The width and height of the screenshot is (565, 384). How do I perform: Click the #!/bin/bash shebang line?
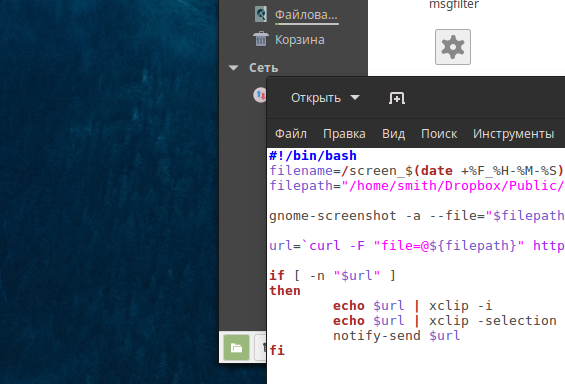tap(313, 156)
